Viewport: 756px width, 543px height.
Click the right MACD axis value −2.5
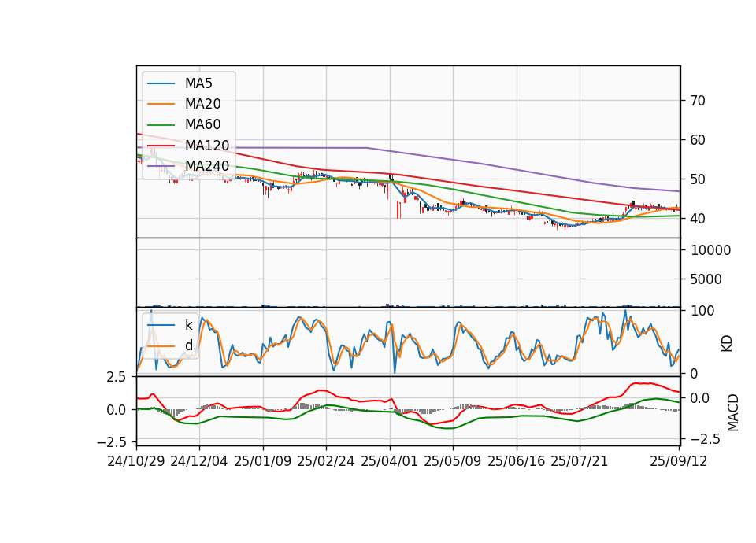705,439
